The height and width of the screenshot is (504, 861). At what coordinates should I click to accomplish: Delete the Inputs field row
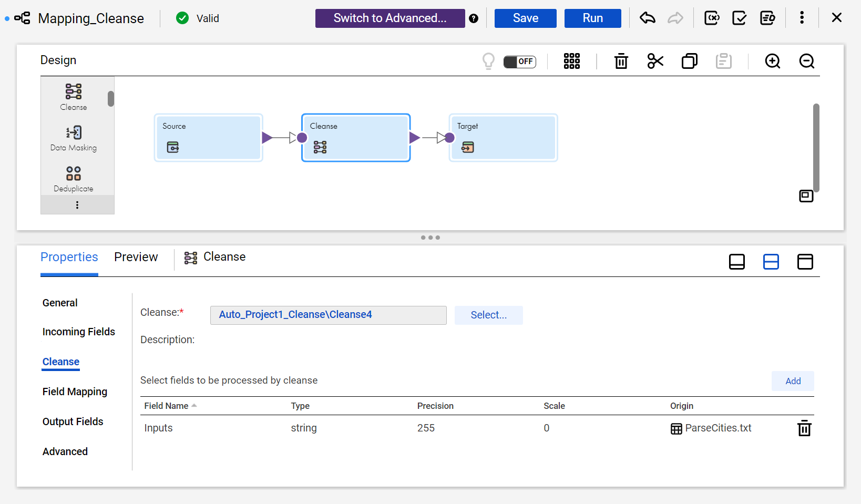coord(804,428)
